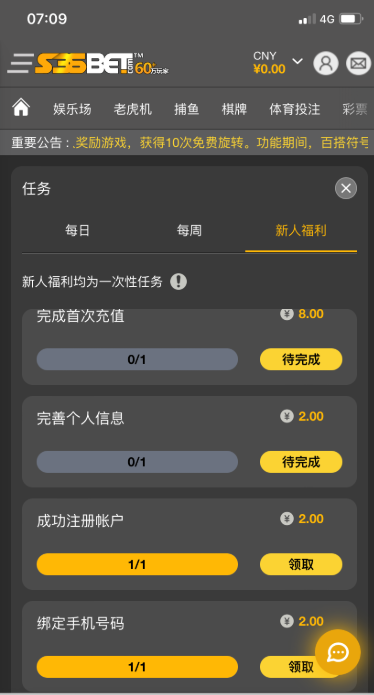Open 娱乐场 in the navigation bar
Image resolution: width=374 pixels, height=695 pixels.
click(x=72, y=109)
